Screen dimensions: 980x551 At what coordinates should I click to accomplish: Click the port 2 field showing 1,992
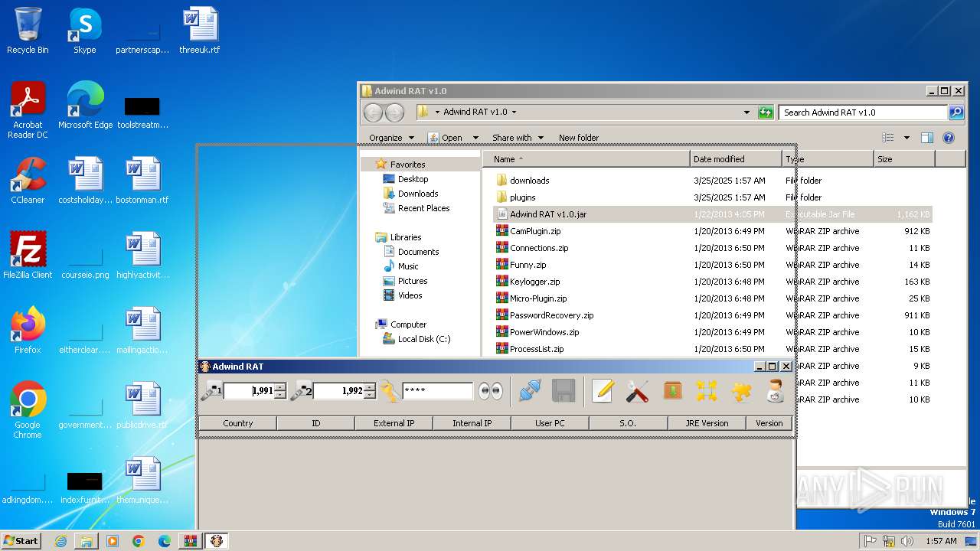coord(338,391)
